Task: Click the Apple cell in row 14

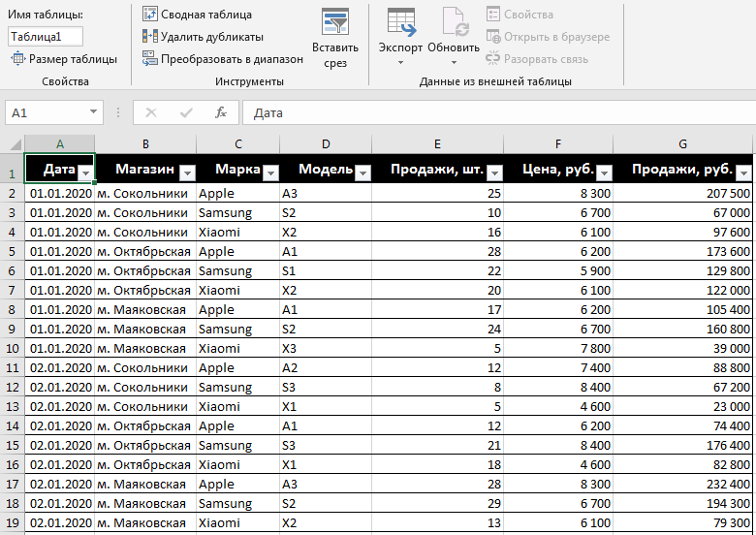Action: 238,426
